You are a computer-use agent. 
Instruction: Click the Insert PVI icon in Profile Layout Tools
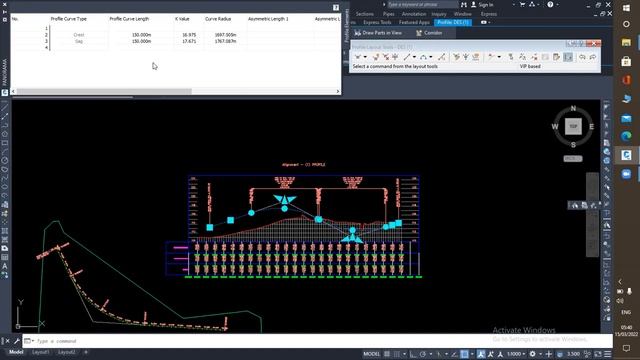(x=376, y=57)
